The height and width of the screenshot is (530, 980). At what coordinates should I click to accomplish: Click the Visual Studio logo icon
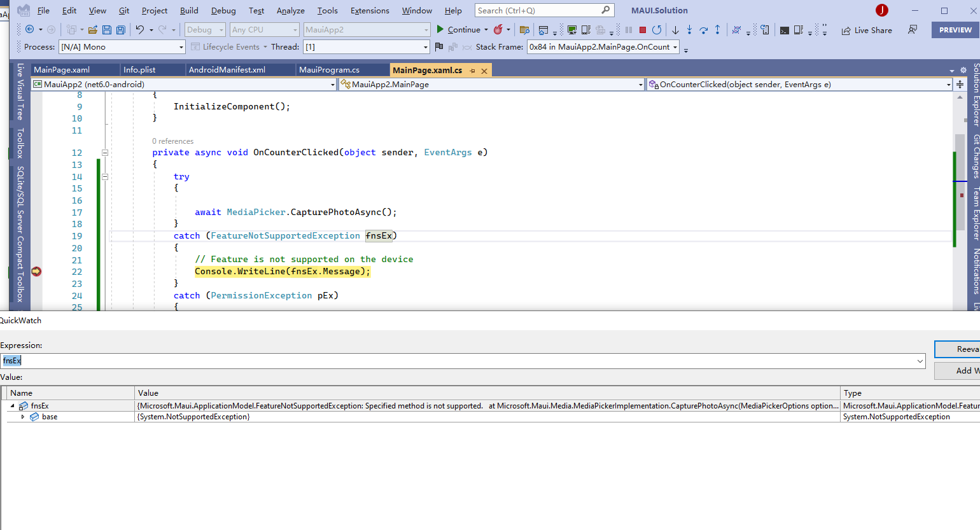[x=24, y=10]
